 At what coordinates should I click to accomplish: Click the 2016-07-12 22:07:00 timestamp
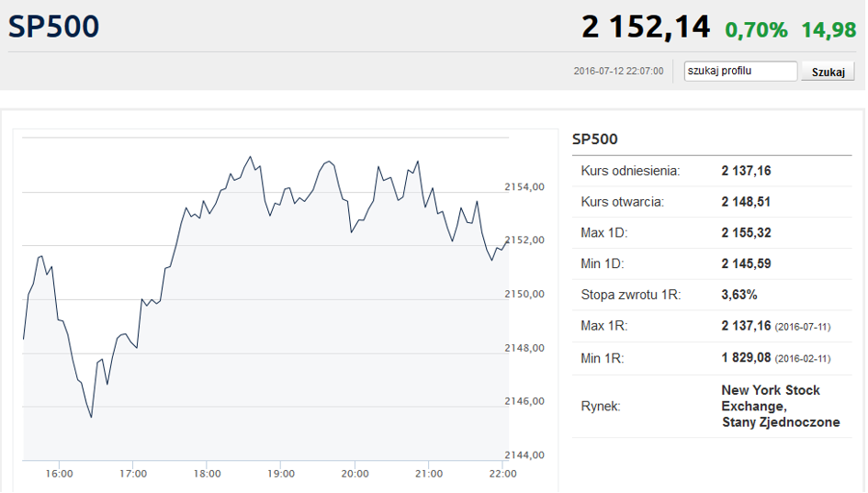pos(618,71)
